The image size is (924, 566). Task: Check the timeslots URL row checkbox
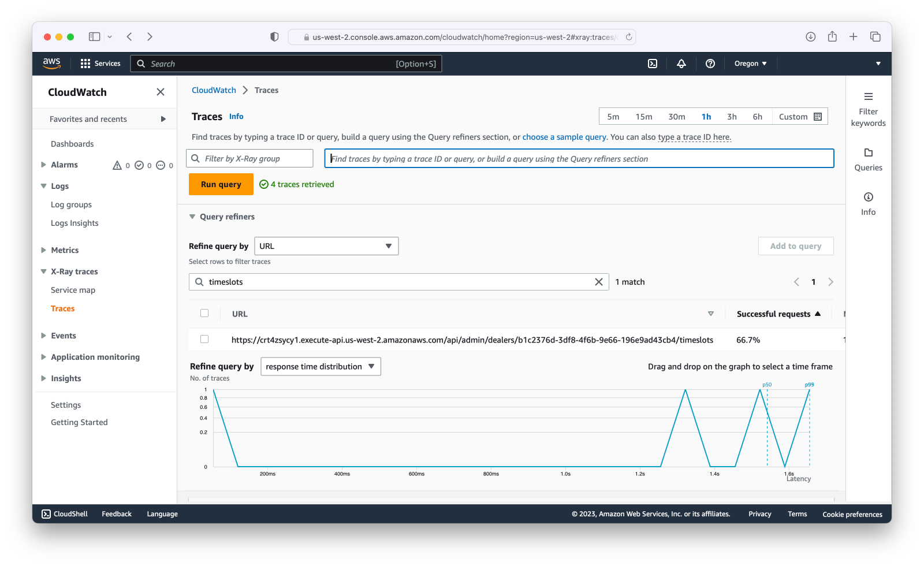click(x=204, y=339)
